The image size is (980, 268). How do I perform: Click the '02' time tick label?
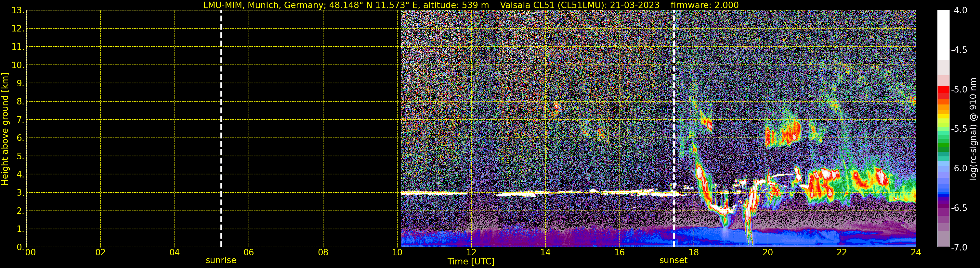100,252
